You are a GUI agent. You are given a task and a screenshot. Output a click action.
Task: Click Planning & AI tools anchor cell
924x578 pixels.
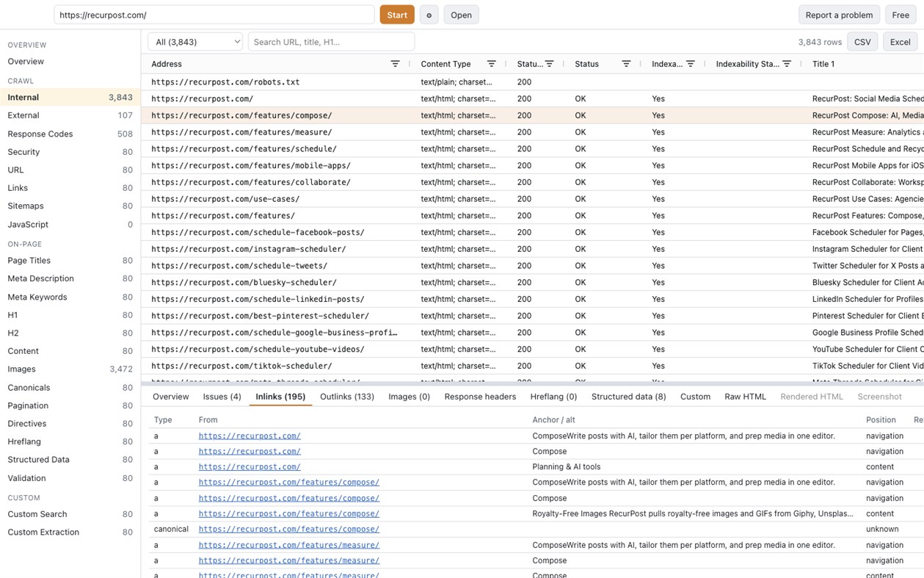point(566,467)
